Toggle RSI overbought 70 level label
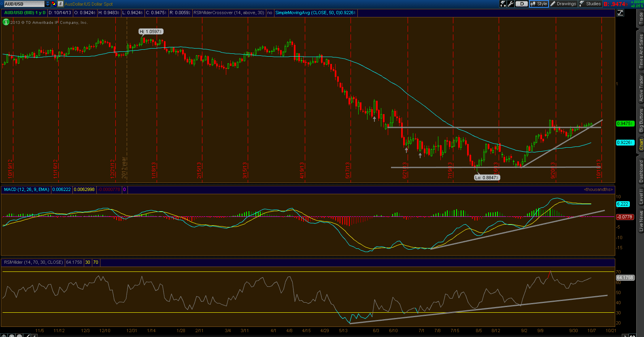This screenshot has height=337, width=644. (96, 262)
